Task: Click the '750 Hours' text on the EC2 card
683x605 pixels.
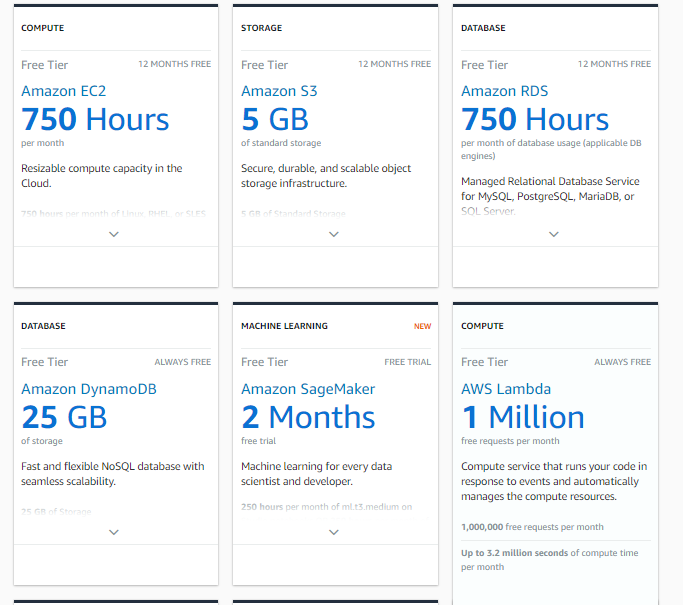Action: pyautogui.click(x=95, y=119)
